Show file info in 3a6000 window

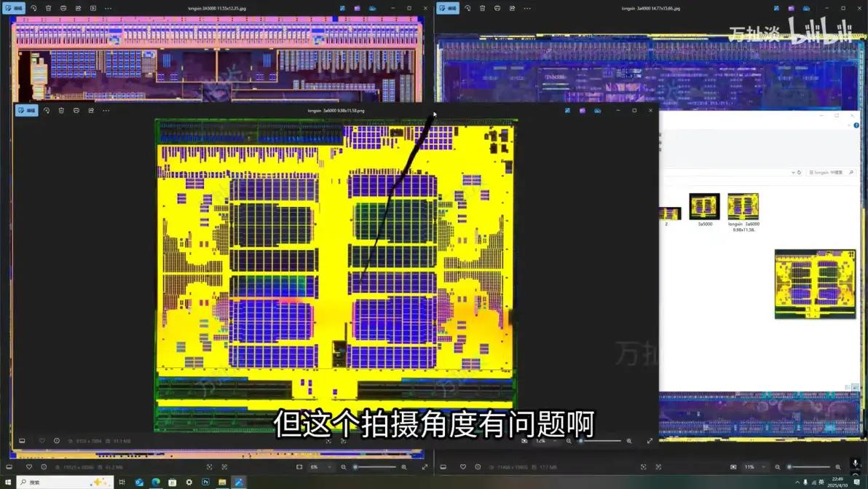click(x=57, y=441)
